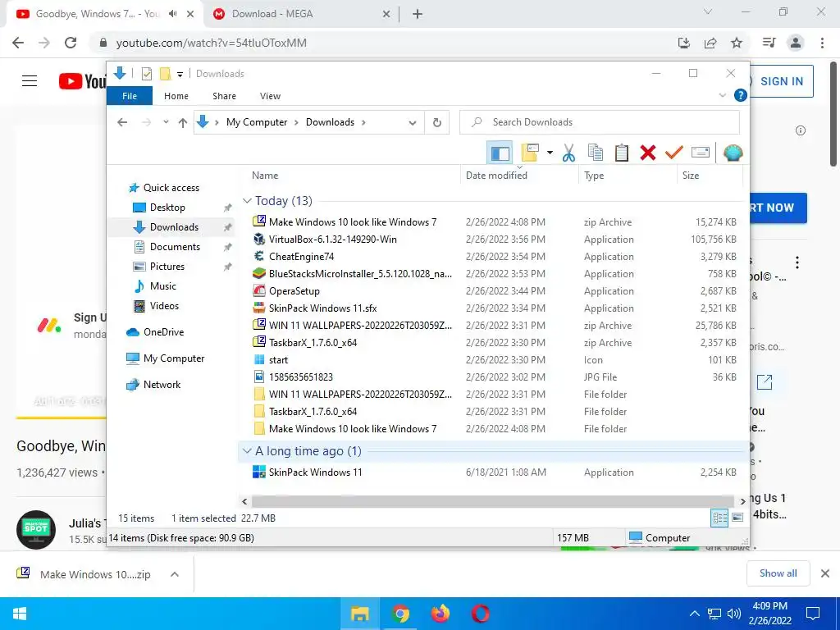Click the Copy icon in Explorer toolbar

click(x=596, y=153)
